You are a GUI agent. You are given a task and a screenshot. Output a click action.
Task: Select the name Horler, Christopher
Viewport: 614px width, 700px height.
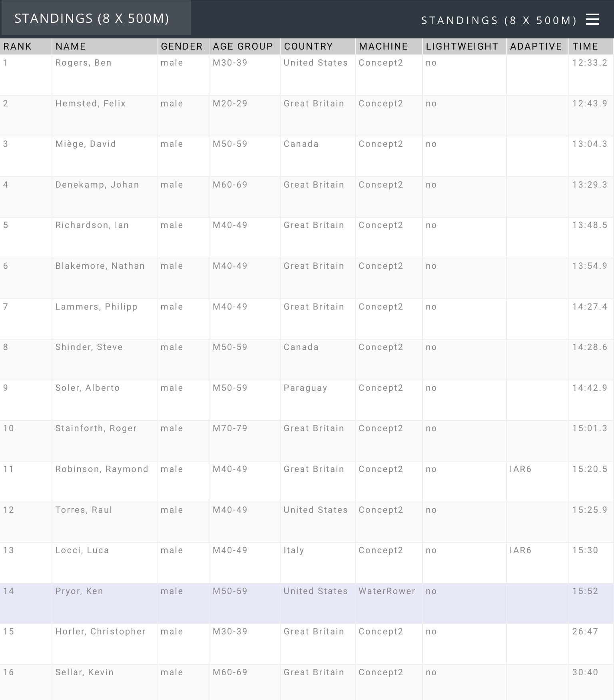(x=100, y=632)
